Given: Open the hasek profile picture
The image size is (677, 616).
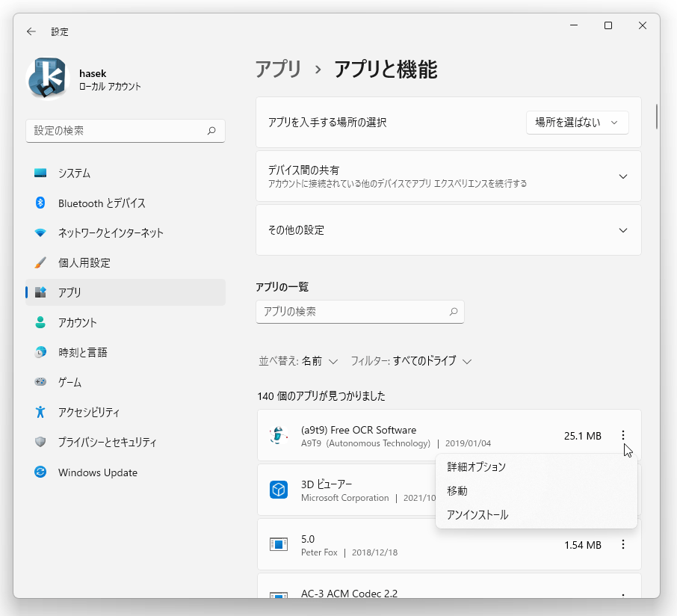Looking at the screenshot, I should click(48, 79).
